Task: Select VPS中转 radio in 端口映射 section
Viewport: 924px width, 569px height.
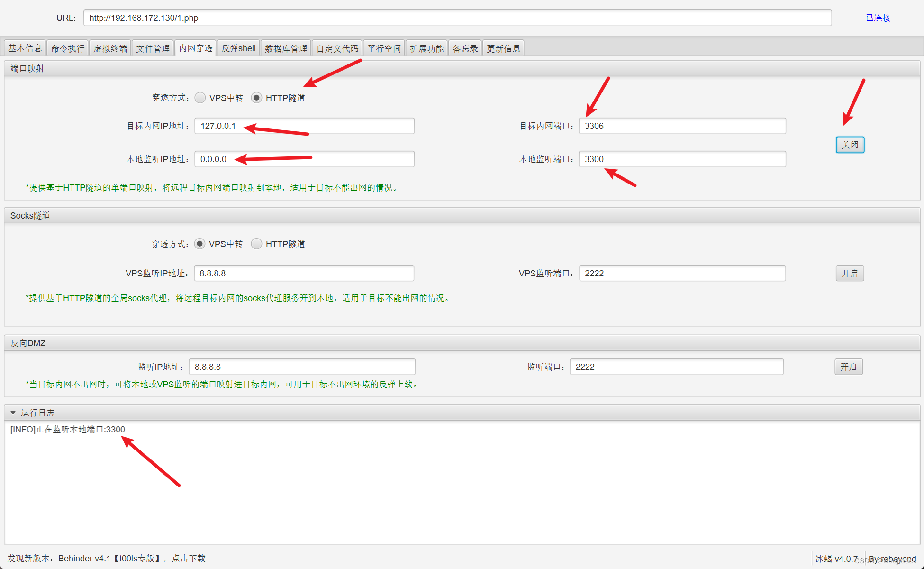Action: click(200, 98)
